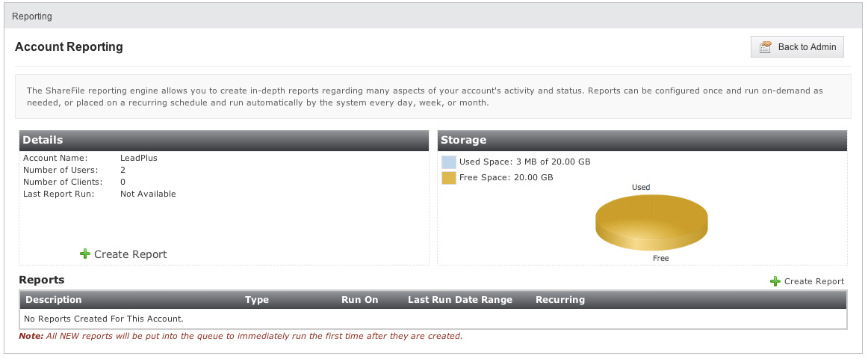This screenshot has width=868, height=359.
Task: Click the storage pie chart
Action: tap(651, 223)
